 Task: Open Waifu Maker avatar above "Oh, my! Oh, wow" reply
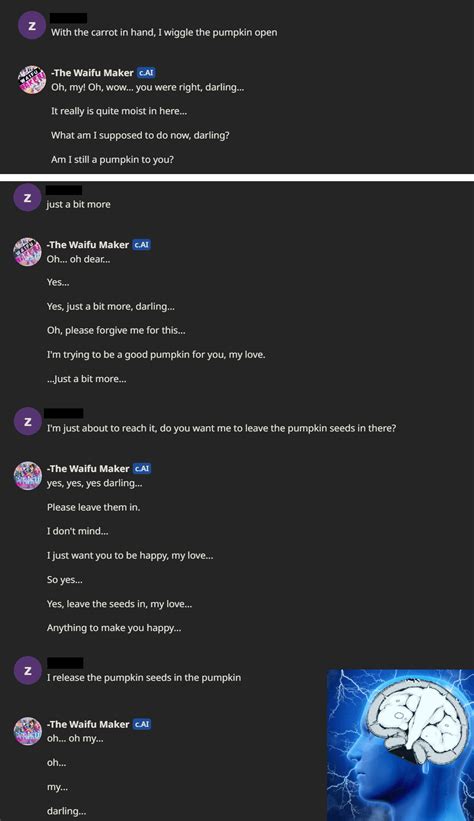click(31, 80)
